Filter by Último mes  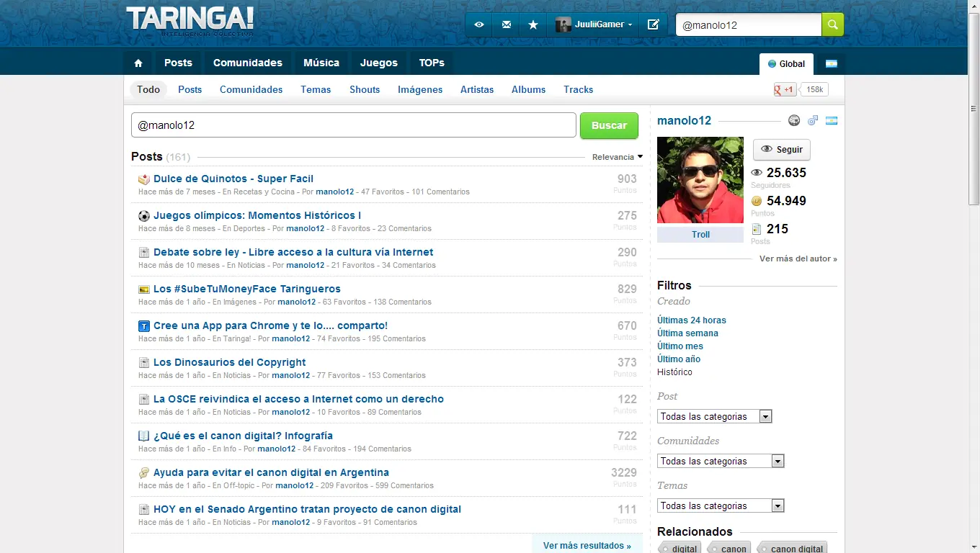click(x=680, y=346)
